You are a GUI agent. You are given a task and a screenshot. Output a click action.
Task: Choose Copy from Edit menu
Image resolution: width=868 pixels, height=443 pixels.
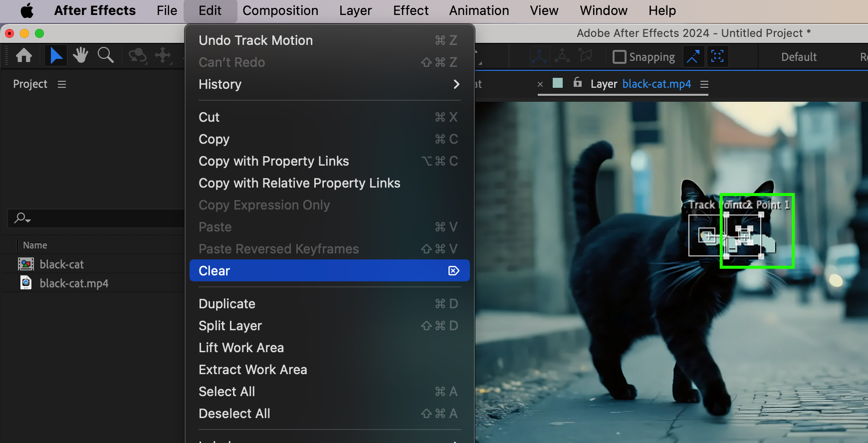(330, 139)
